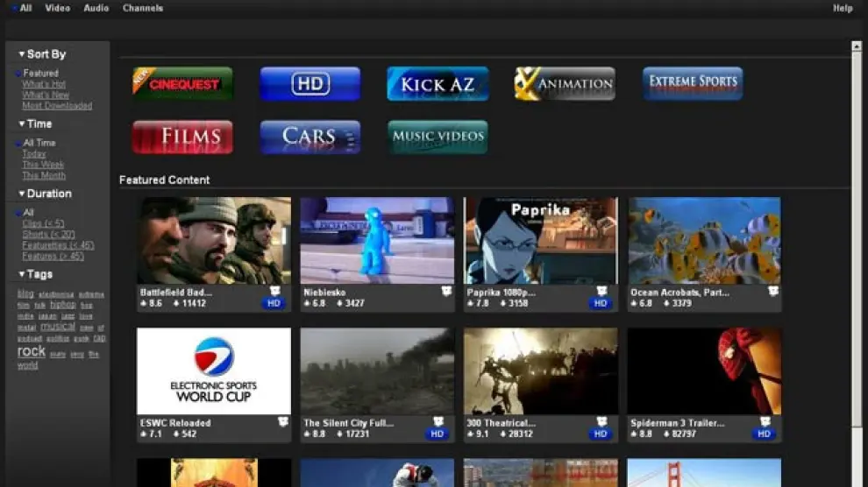Open the Channels tab
This screenshot has width=868, height=487.
[142, 8]
